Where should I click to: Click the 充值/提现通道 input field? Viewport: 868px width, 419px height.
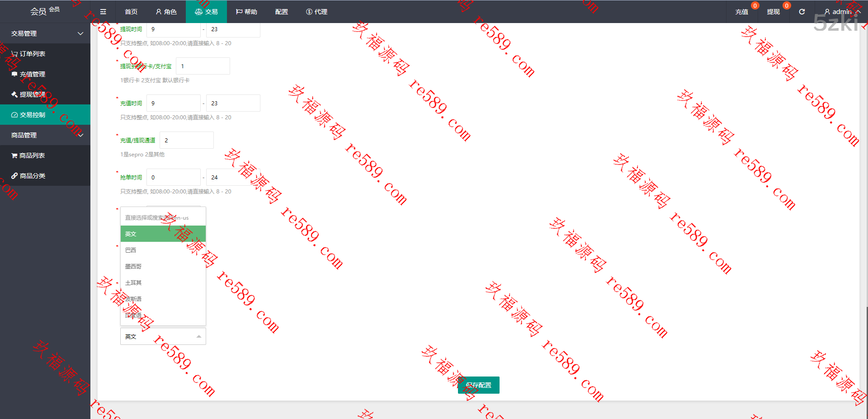click(186, 140)
